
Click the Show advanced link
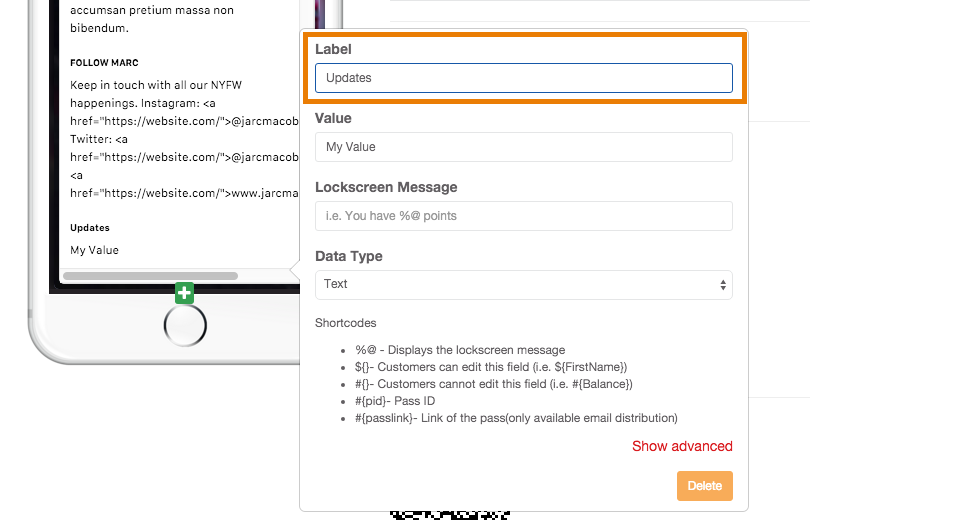pyautogui.click(x=682, y=446)
